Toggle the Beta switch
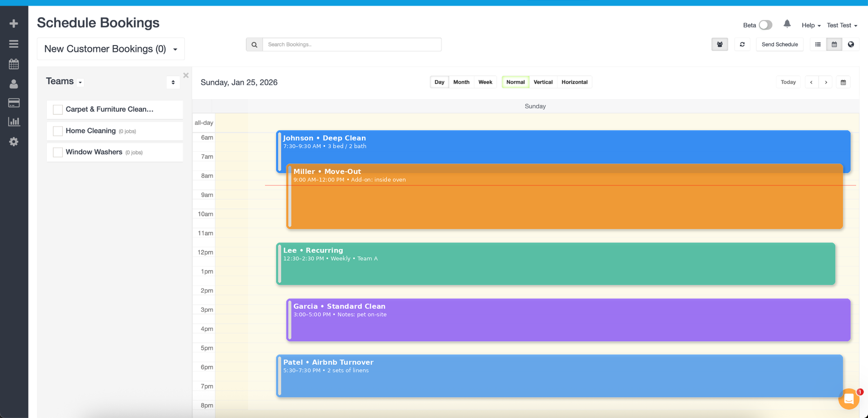The image size is (868, 418). (x=765, y=25)
